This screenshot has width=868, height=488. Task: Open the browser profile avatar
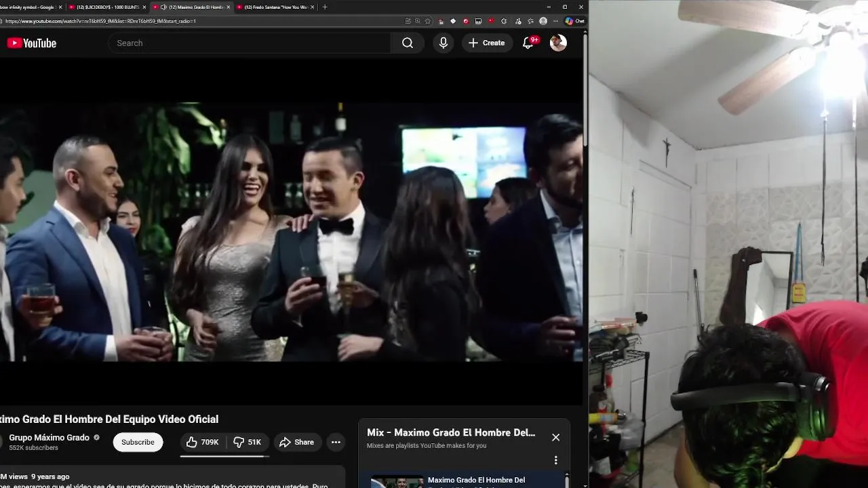pos(543,21)
